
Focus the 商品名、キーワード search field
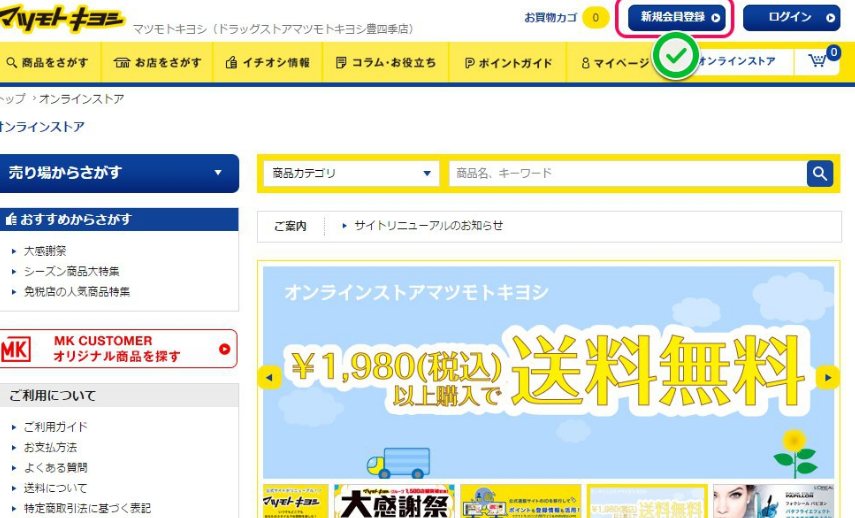pos(628,173)
